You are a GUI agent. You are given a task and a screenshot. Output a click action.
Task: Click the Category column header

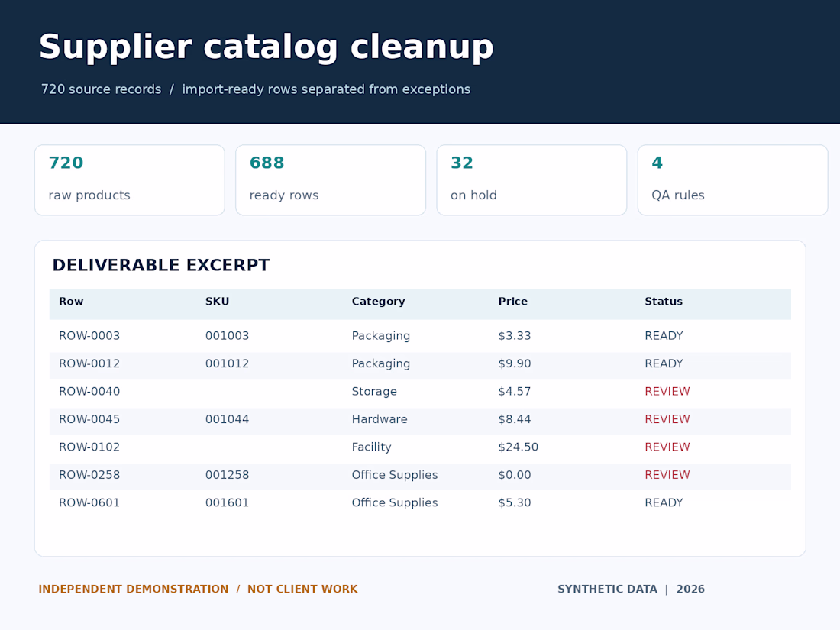[378, 302]
